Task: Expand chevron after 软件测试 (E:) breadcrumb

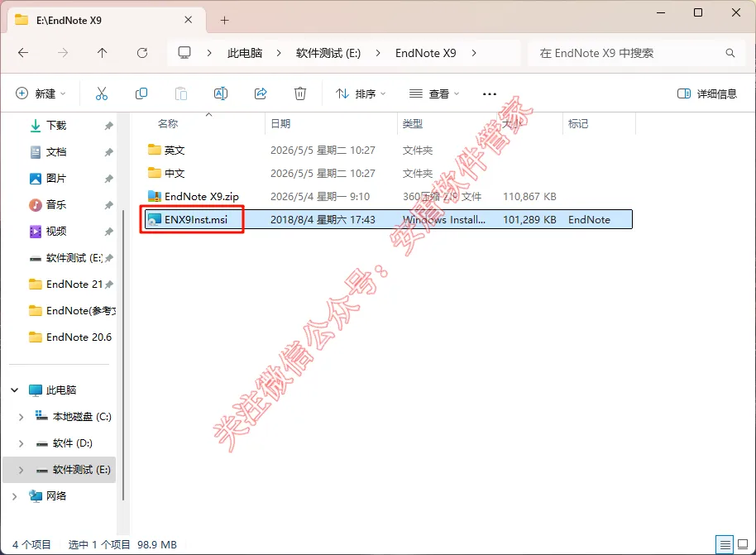Action: [x=378, y=53]
